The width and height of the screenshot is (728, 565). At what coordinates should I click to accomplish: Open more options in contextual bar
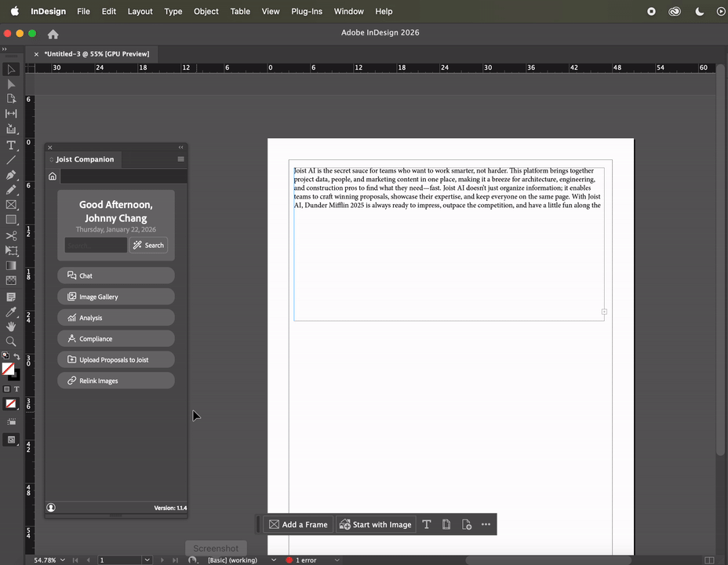486,524
